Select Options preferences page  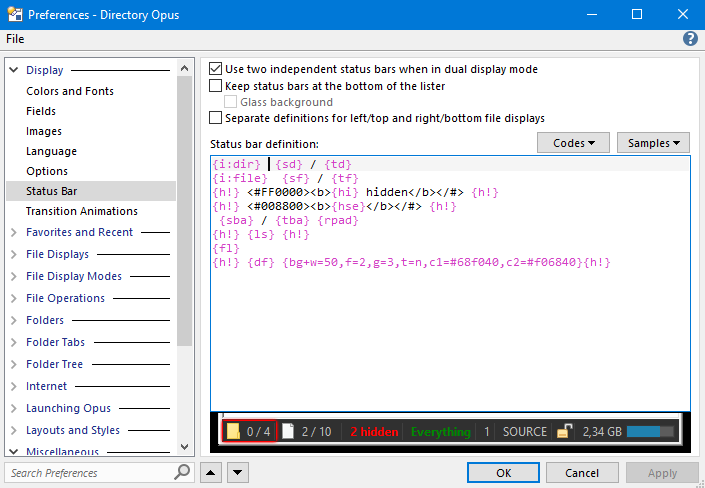tap(47, 171)
